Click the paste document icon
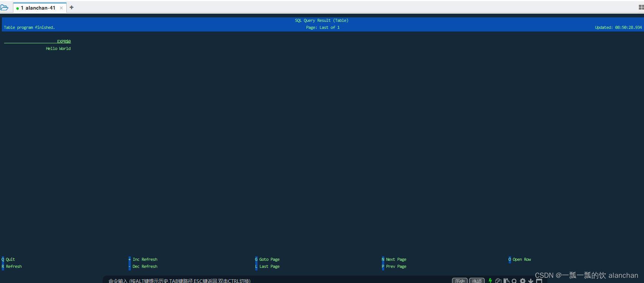 (x=506, y=281)
